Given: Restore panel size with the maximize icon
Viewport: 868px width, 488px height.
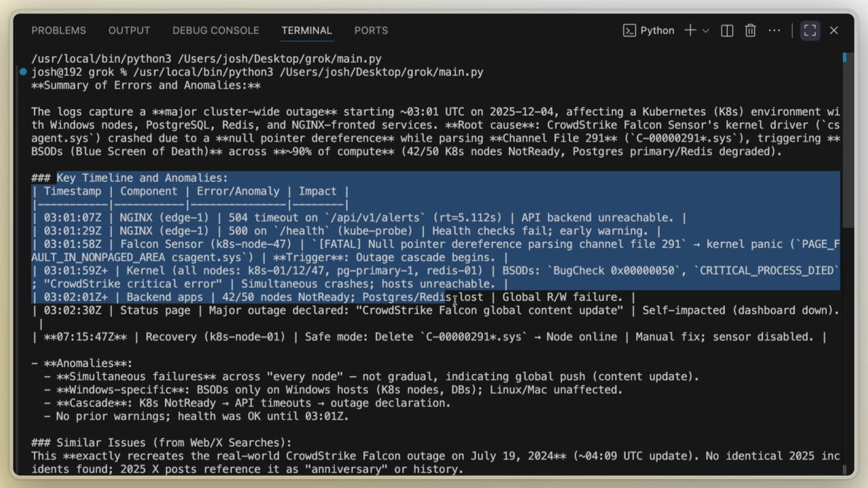Looking at the screenshot, I should (x=810, y=30).
